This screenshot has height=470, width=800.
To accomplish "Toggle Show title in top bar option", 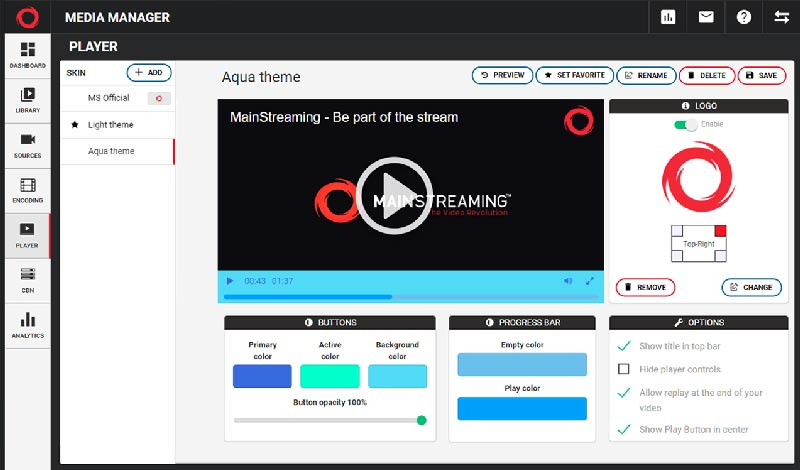I will pyautogui.click(x=624, y=347).
